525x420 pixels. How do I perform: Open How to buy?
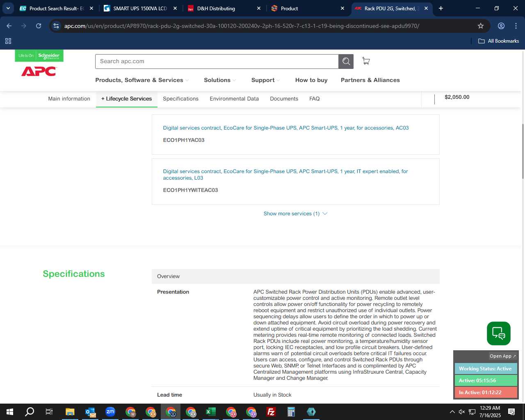(311, 80)
